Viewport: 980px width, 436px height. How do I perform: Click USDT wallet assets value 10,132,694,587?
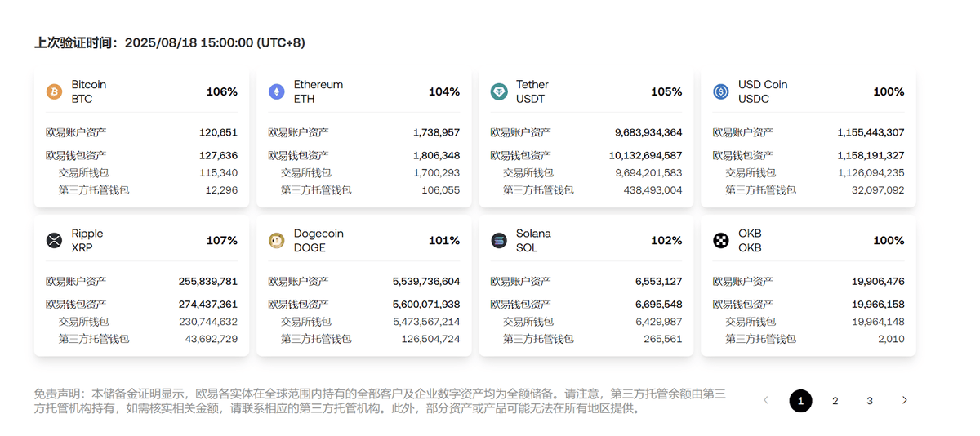click(x=645, y=155)
